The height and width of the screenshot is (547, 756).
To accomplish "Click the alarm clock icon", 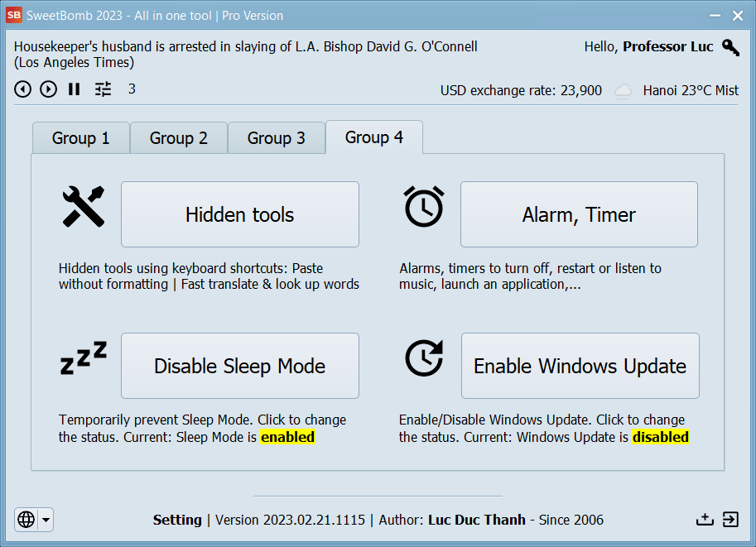I will coord(424,207).
